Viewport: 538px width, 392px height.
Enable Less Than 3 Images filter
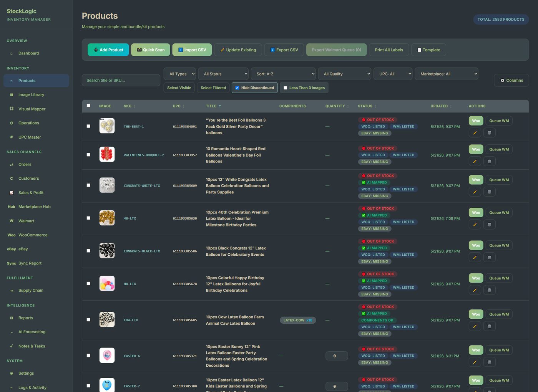coord(286,88)
